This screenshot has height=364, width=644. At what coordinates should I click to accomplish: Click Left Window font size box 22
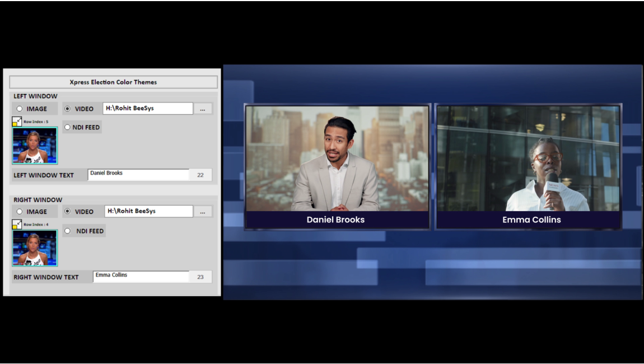click(x=200, y=175)
